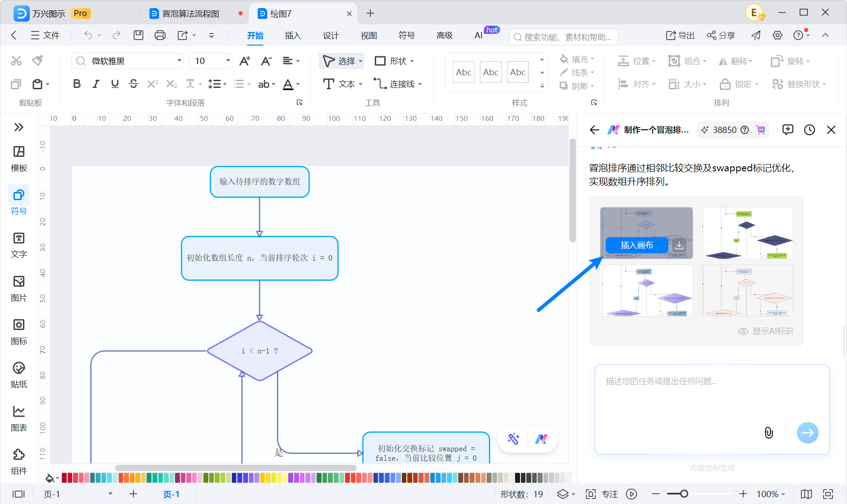Viewport: 847px width, 504px height.
Task: Send the AI chat message arrow button
Action: [807, 433]
